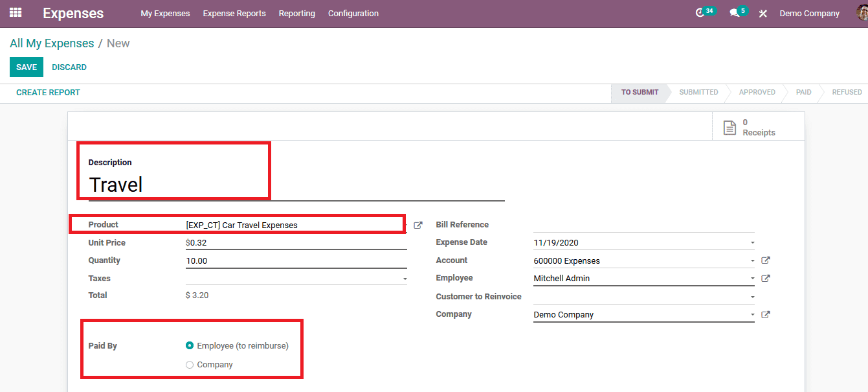Open external link icon for Company field

[766, 315]
